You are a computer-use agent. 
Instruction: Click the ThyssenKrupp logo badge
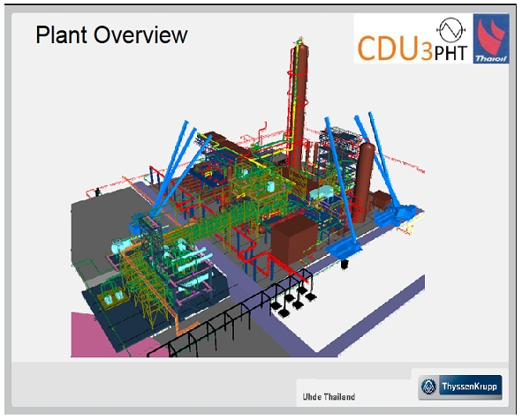pos(460,387)
